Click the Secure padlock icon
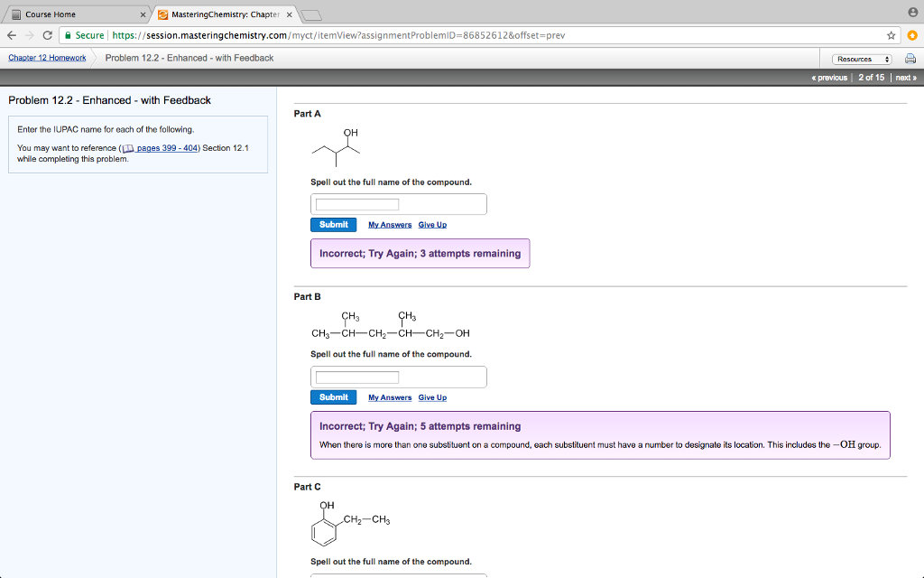Viewport: 924px width, 578px height. 71,35
